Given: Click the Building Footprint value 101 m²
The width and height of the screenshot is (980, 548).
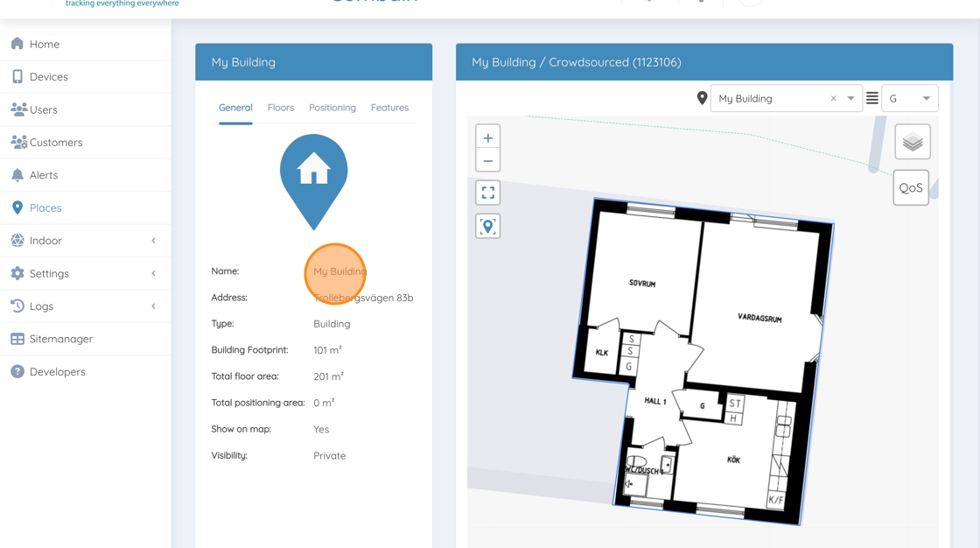Looking at the screenshot, I should (x=327, y=350).
